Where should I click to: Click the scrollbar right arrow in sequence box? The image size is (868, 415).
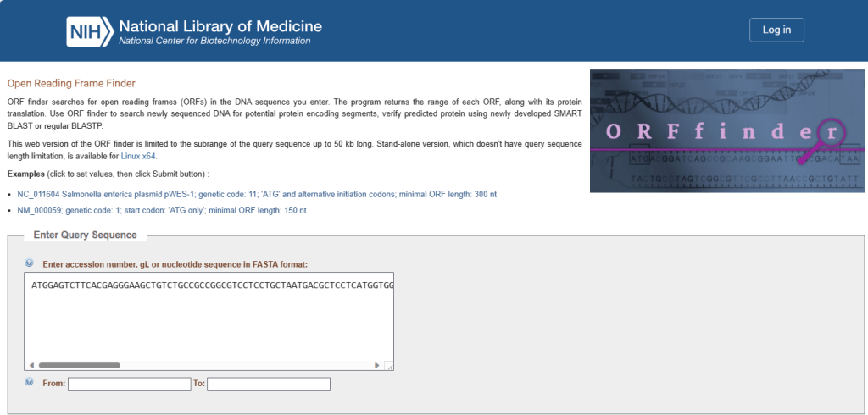tap(377, 365)
